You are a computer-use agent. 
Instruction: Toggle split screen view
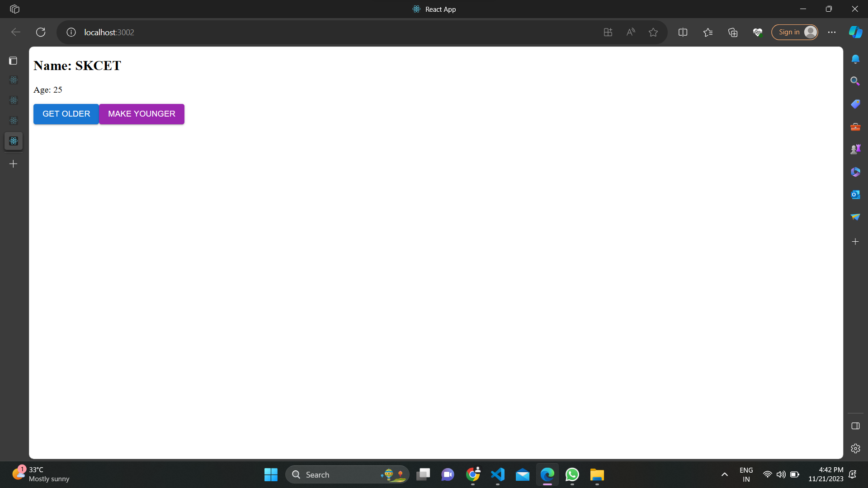tap(683, 32)
